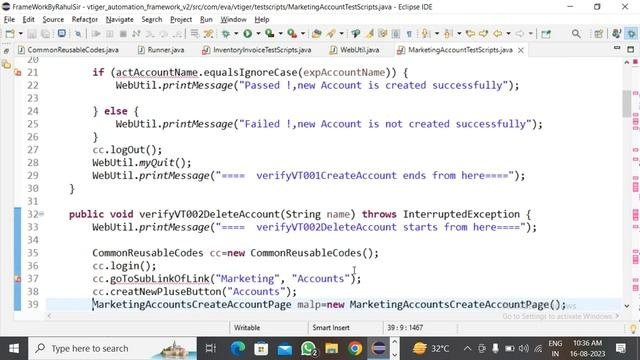Toggle Block Selection mode icon
Viewport: 640px width, 360px height.
(x=396, y=34)
